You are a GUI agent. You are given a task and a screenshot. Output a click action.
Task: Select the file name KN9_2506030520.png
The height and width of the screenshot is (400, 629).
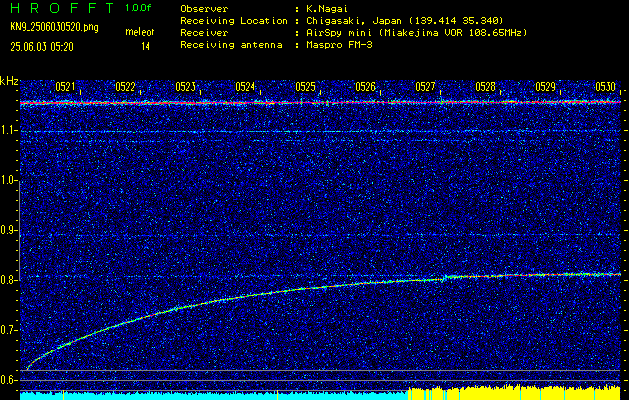point(54,27)
